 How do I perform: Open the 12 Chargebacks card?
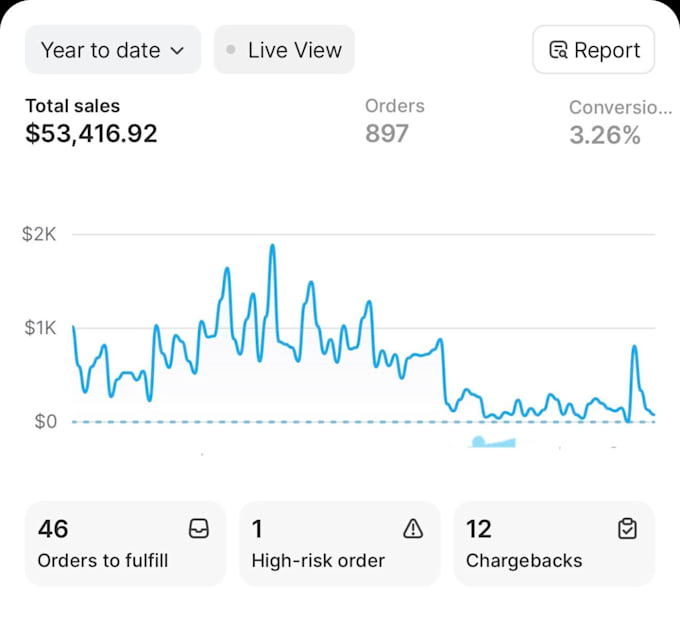click(554, 544)
